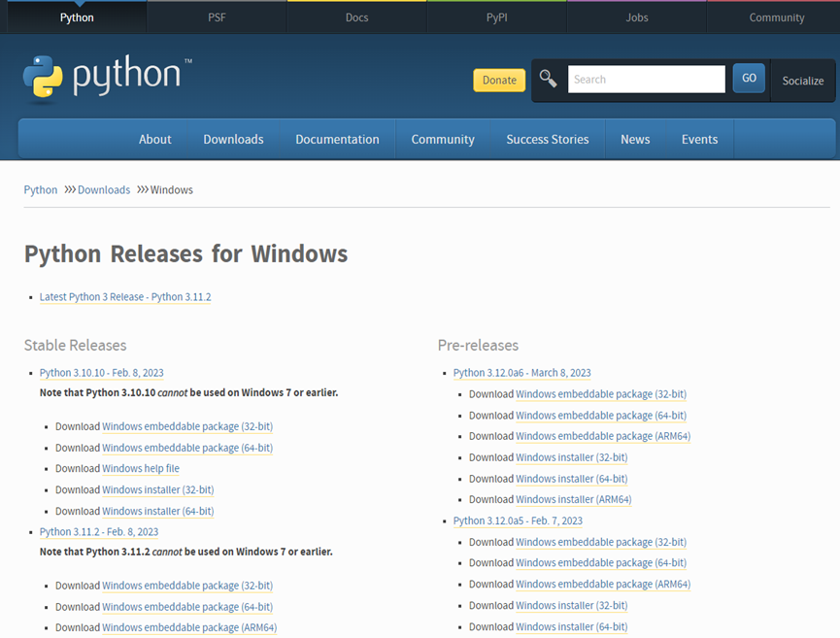Download 3.11.2 embeddable package (64-bit)
The image size is (840, 638).
(x=187, y=607)
